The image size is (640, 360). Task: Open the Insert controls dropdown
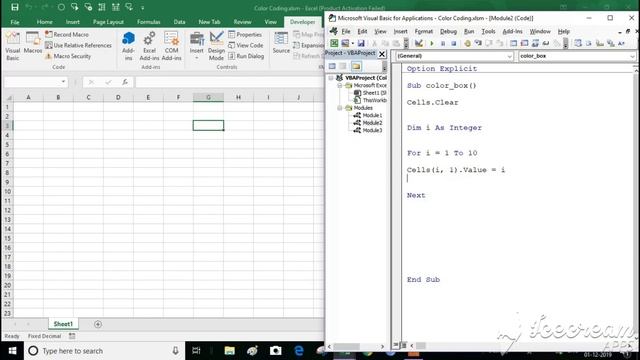(x=197, y=46)
